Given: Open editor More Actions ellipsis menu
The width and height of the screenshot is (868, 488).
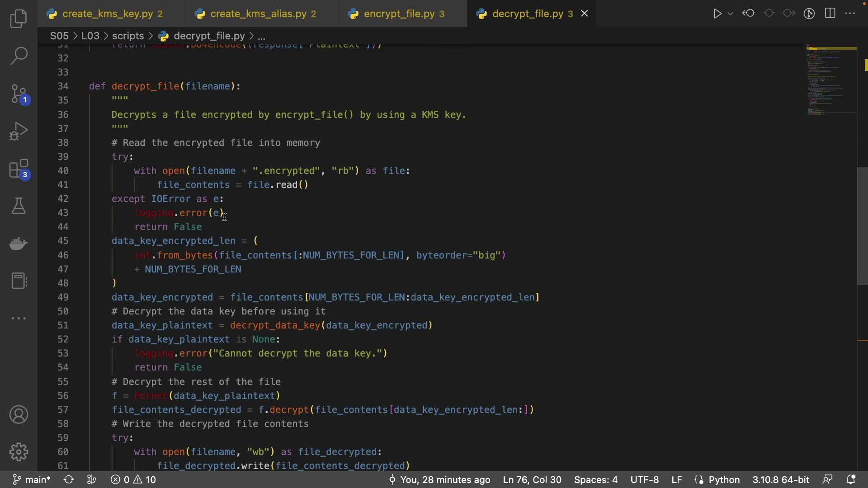Looking at the screenshot, I should pyautogui.click(x=850, y=14).
